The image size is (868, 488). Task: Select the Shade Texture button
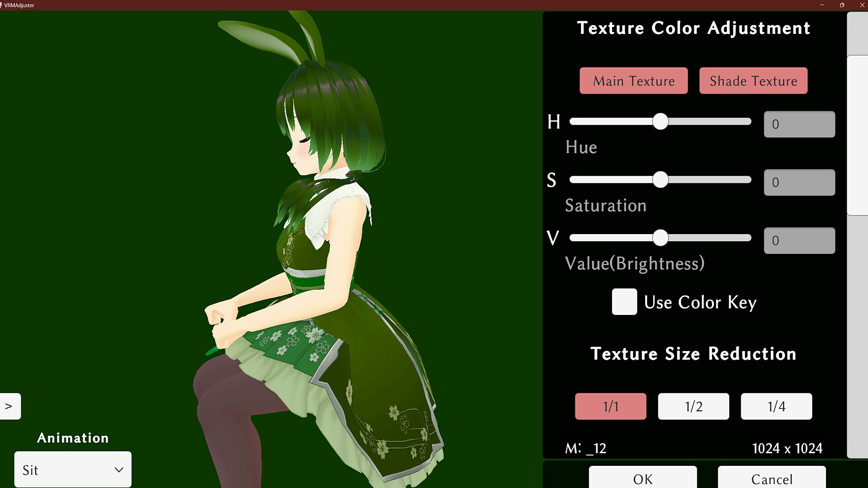click(x=753, y=81)
